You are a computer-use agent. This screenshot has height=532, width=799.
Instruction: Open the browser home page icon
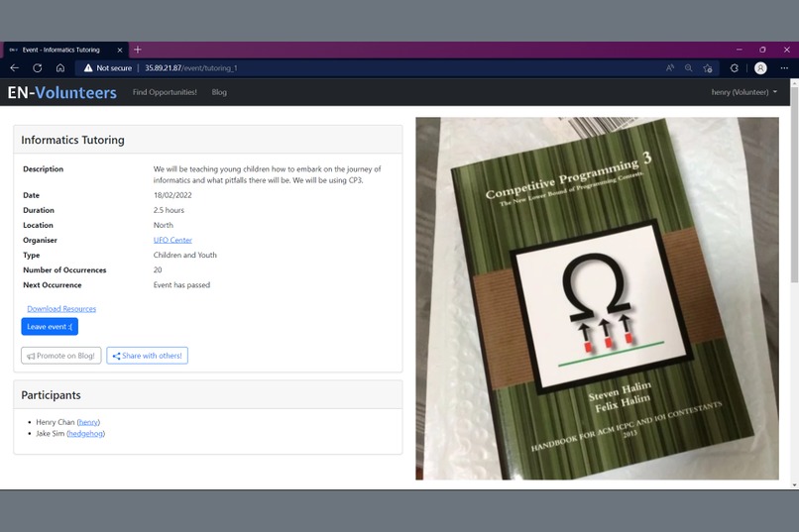tap(60, 67)
